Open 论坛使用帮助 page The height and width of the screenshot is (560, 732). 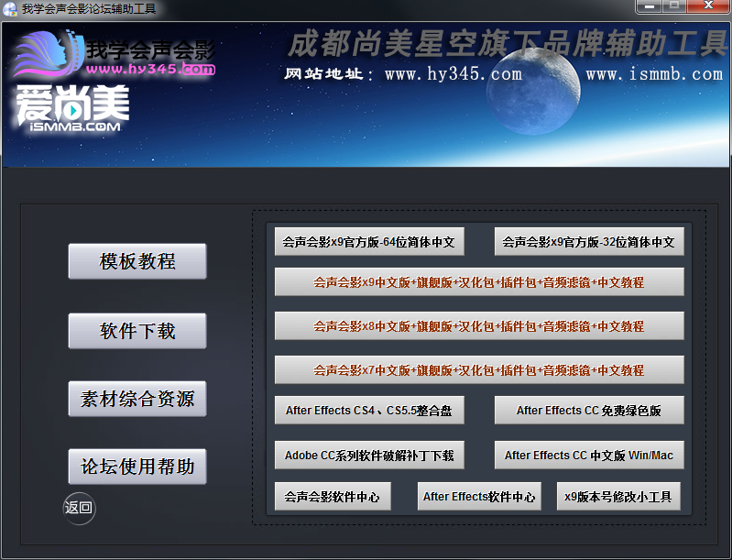click(137, 467)
